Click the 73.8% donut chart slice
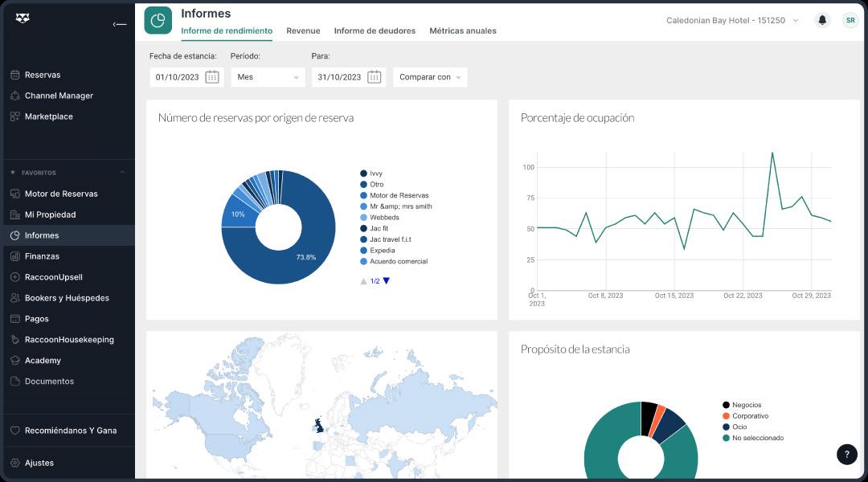The height and width of the screenshot is (482, 868). coord(306,257)
